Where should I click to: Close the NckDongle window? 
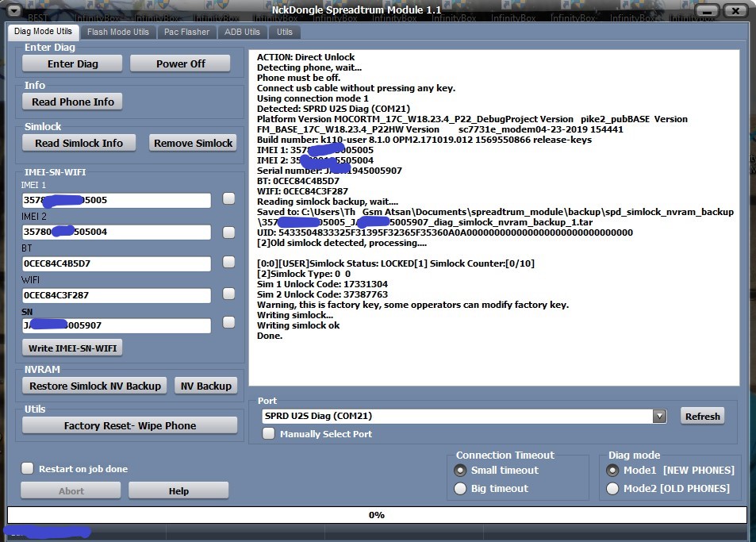point(735,10)
